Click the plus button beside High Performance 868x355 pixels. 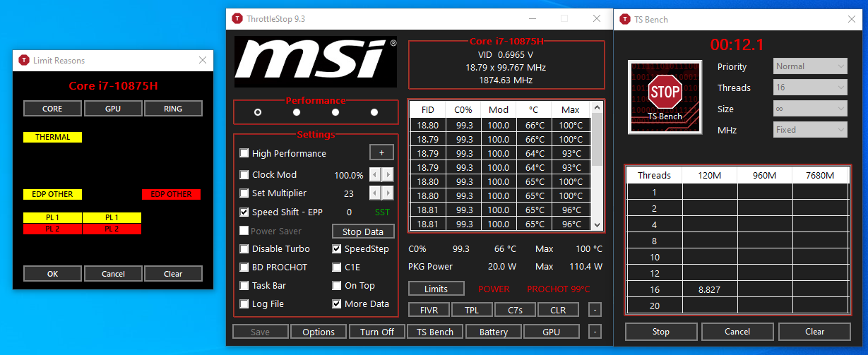click(381, 153)
